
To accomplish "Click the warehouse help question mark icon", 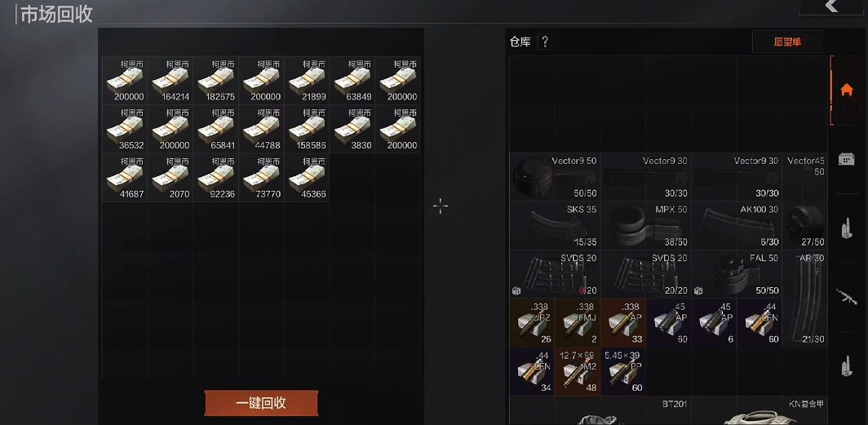I will pos(545,42).
